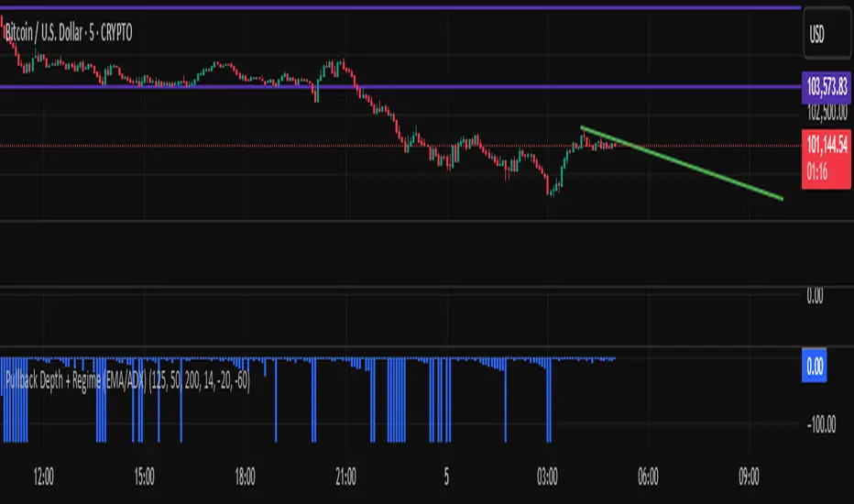The height and width of the screenshot is (504, 854).
Task: Click the 12:00 time axis label
Action: coord(44,477)
